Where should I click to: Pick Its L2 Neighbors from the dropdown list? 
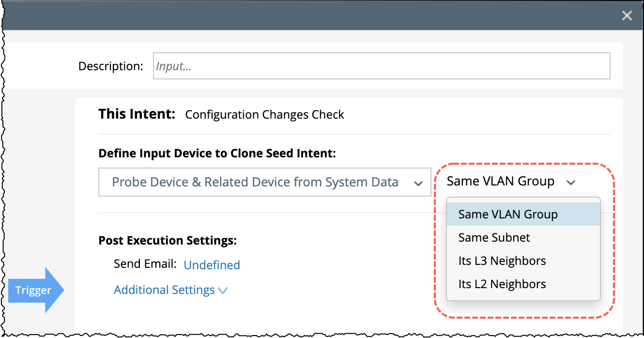(x=502, y=284)
